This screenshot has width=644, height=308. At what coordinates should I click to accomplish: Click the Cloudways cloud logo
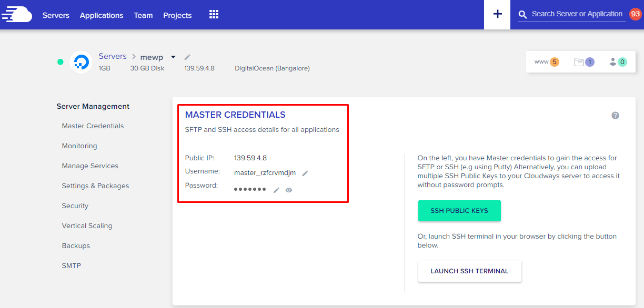[17, 15]
